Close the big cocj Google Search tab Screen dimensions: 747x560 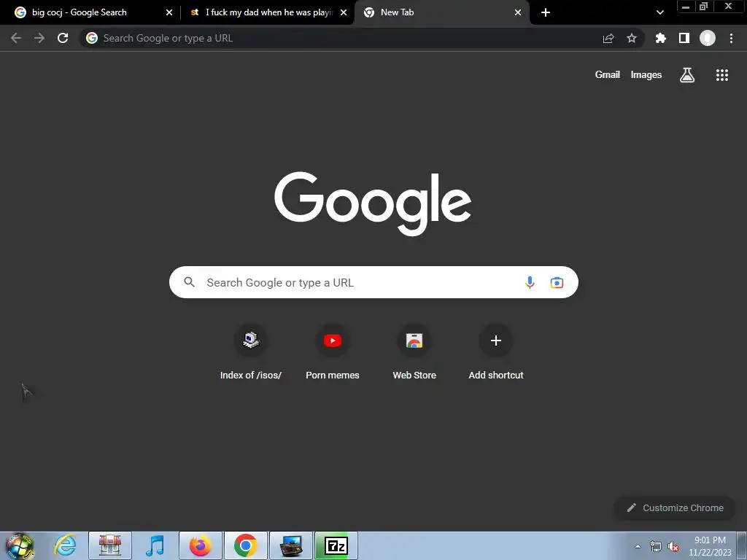pyautogui.click(x=169, y=12)
